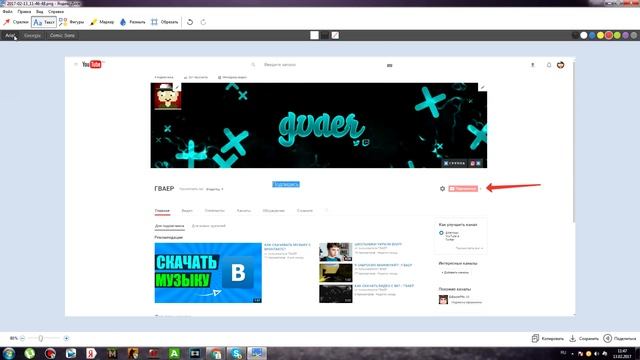
Task: Undo the last action
Action: point(190,22)
